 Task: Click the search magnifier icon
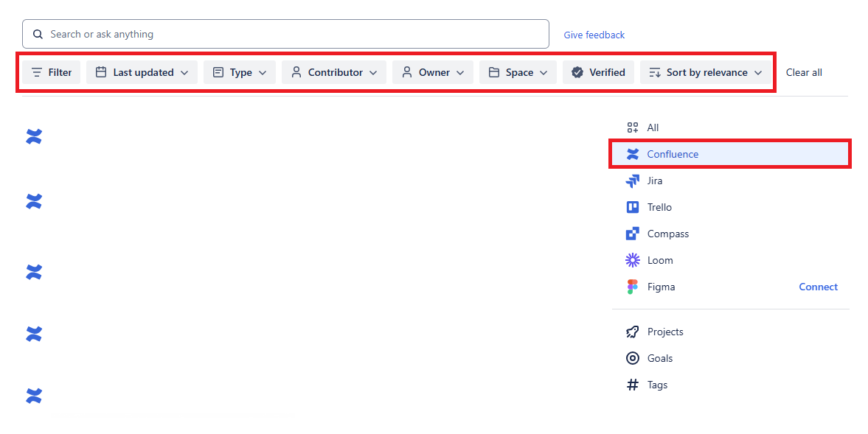tap(38, 35)
